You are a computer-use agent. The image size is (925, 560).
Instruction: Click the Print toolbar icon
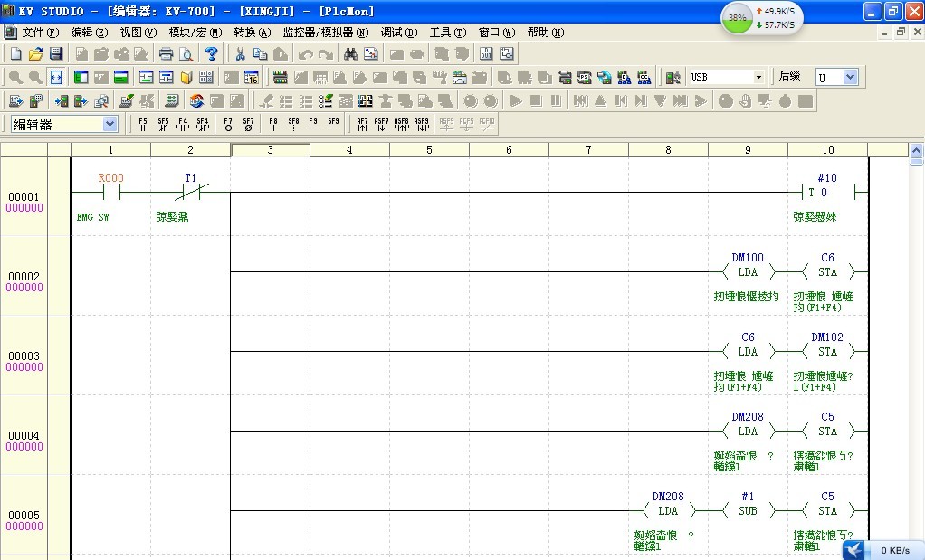pyautogui.click(x=166, y=54)
